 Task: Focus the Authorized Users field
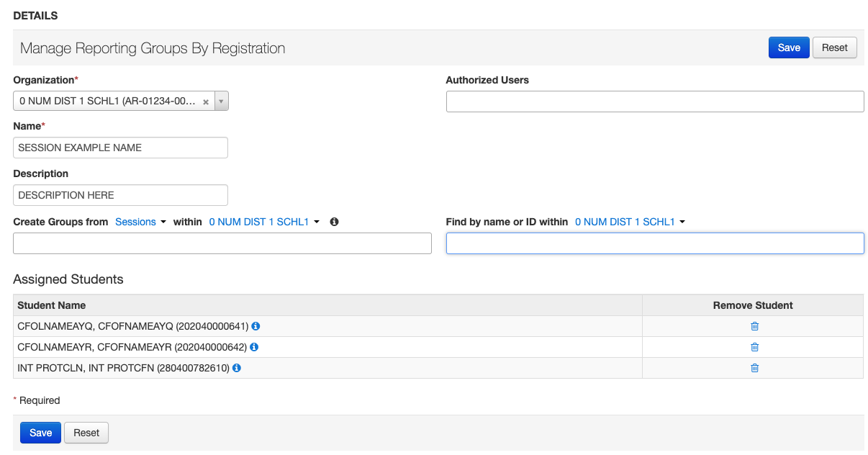(654, 102)
